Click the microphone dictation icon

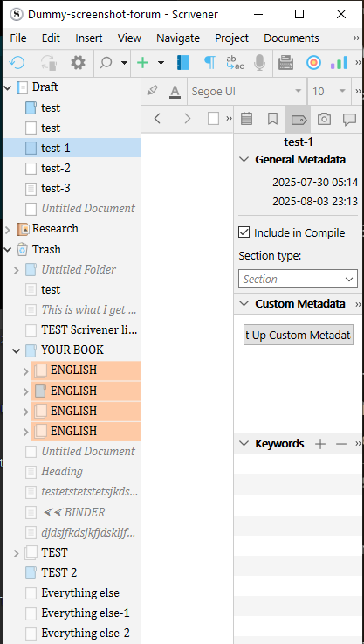coord(259,63)
